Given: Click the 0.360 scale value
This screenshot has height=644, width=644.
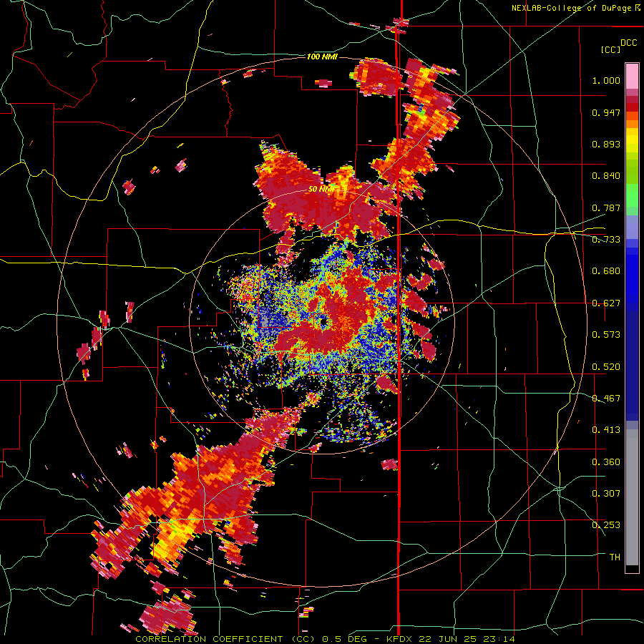Looking at the screenshot, I should coord(606,462).
